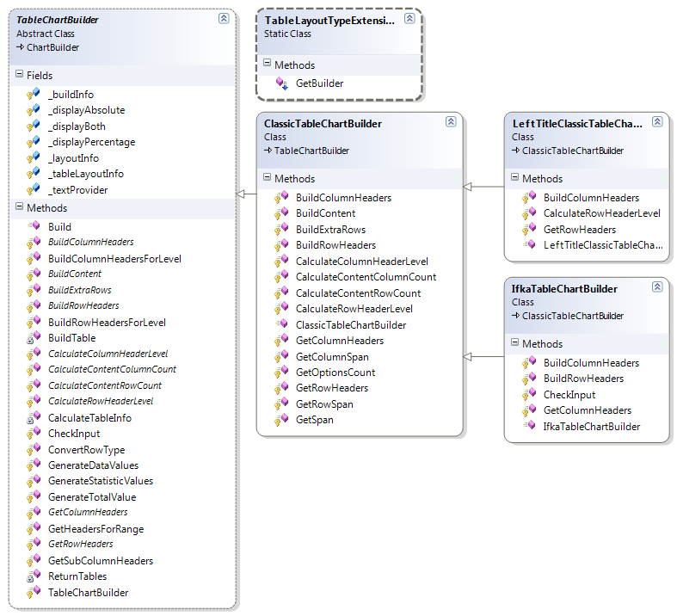Collapse the IfkaTableChartBuilder class shape
The width and height of the screenshot is (677, 616).
coord(657,287)
